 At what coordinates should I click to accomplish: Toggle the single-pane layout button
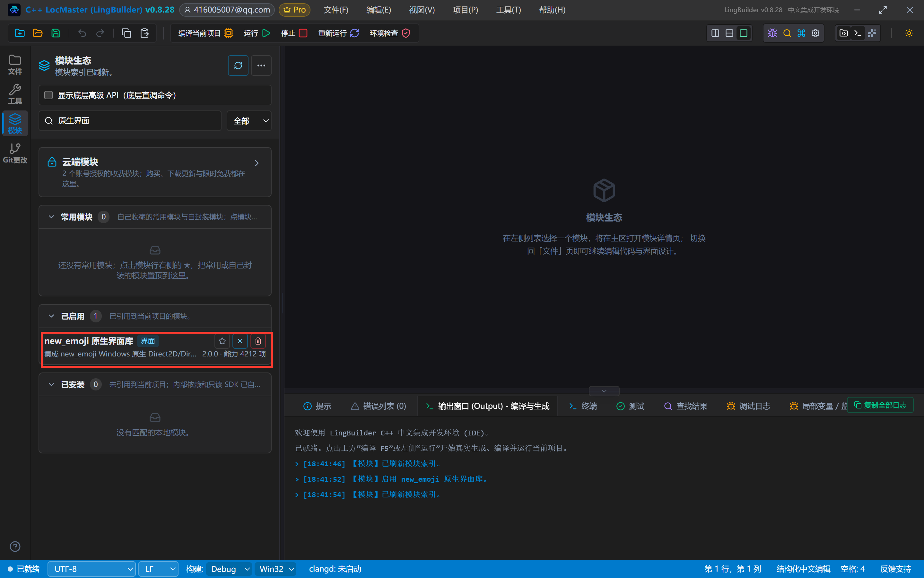pos(743,33)
